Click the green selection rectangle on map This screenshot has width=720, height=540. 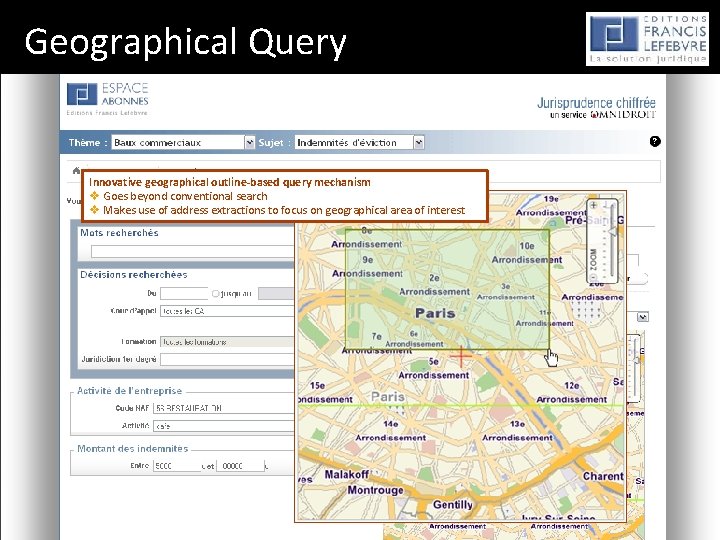447,289
